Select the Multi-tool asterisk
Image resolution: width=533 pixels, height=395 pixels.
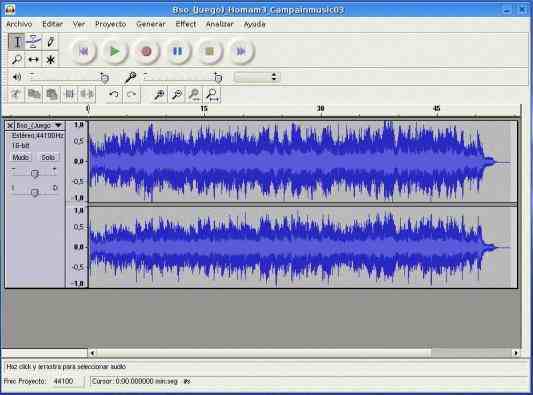50,60
